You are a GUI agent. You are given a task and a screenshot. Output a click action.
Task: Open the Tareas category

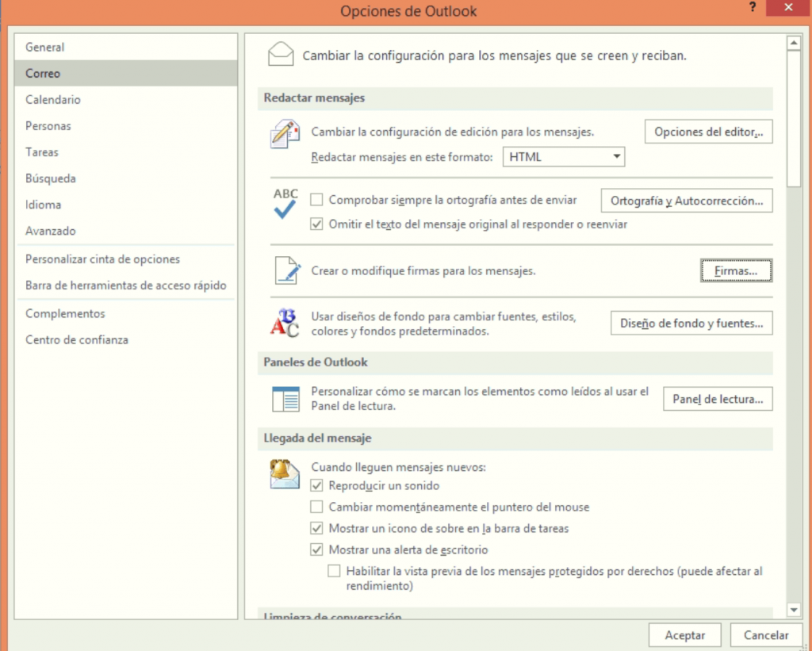pyautogui.click(x=126, y=152)
